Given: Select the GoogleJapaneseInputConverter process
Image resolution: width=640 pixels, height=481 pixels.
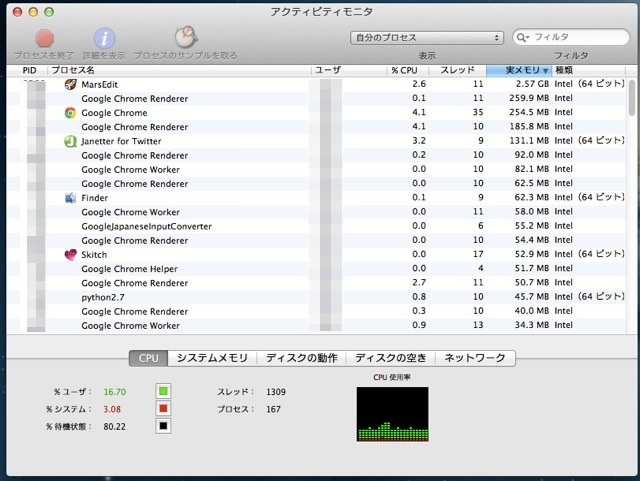Looking at the screenshot, I should [x=147, y=226].
